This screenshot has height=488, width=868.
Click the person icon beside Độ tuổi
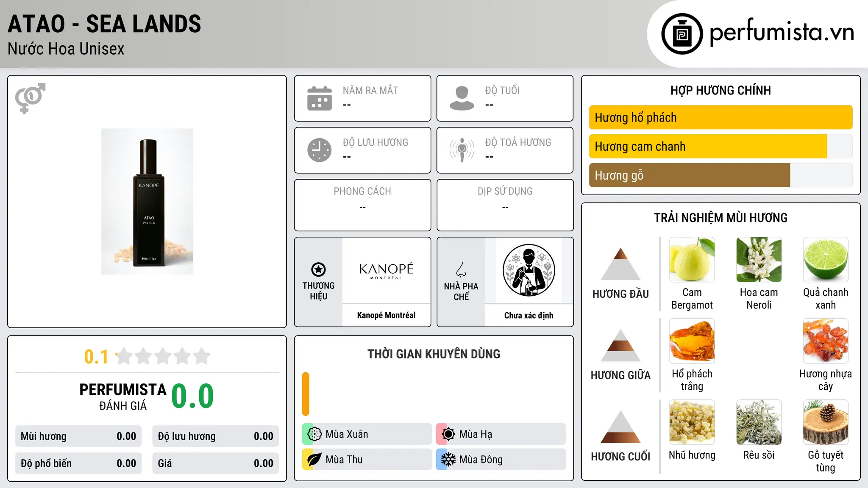click(462, 98)
